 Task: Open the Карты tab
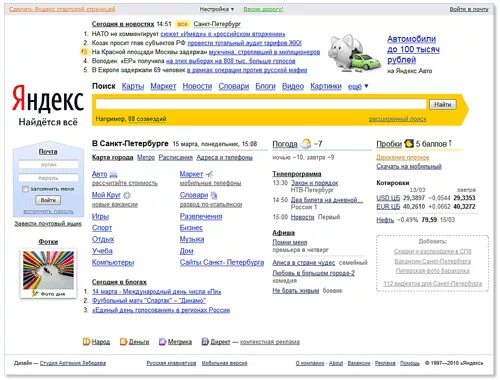coord(133,86)
